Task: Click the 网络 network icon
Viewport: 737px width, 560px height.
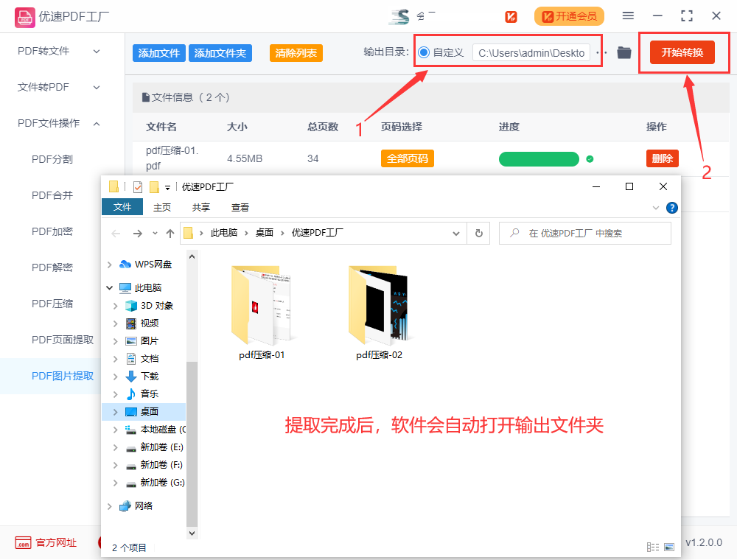Action: click(125, 506)
